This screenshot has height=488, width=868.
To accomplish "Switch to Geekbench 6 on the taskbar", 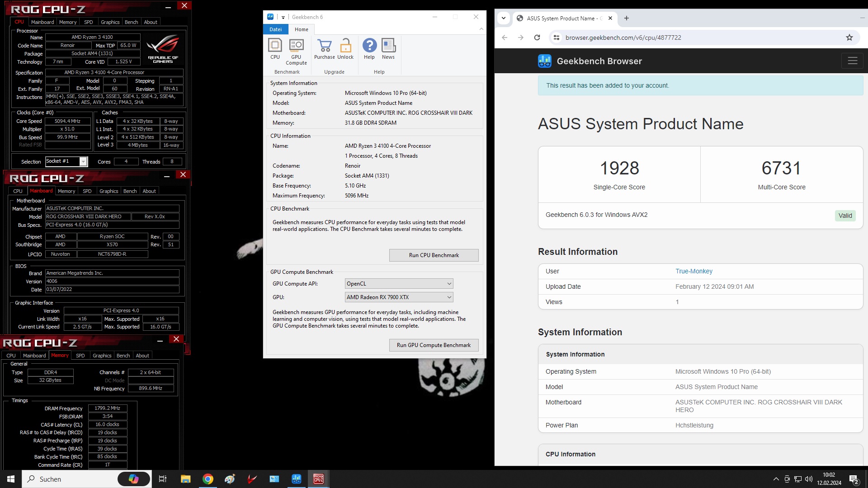I will pyautogui.click(x=296, y=479).
